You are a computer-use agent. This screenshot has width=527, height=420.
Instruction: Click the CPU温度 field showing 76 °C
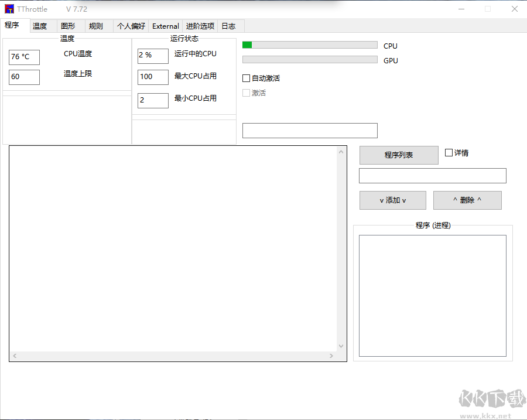pos(24,57)
